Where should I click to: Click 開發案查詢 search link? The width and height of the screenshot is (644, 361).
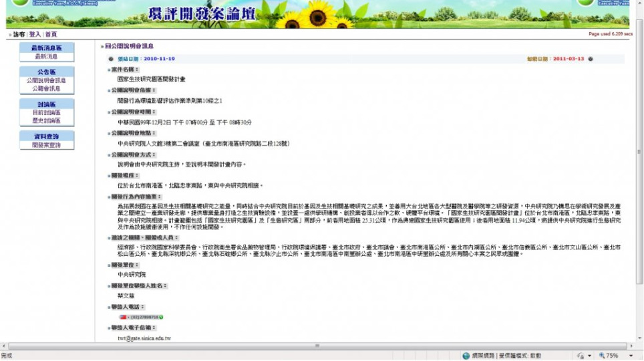click(x=47, y=145)
